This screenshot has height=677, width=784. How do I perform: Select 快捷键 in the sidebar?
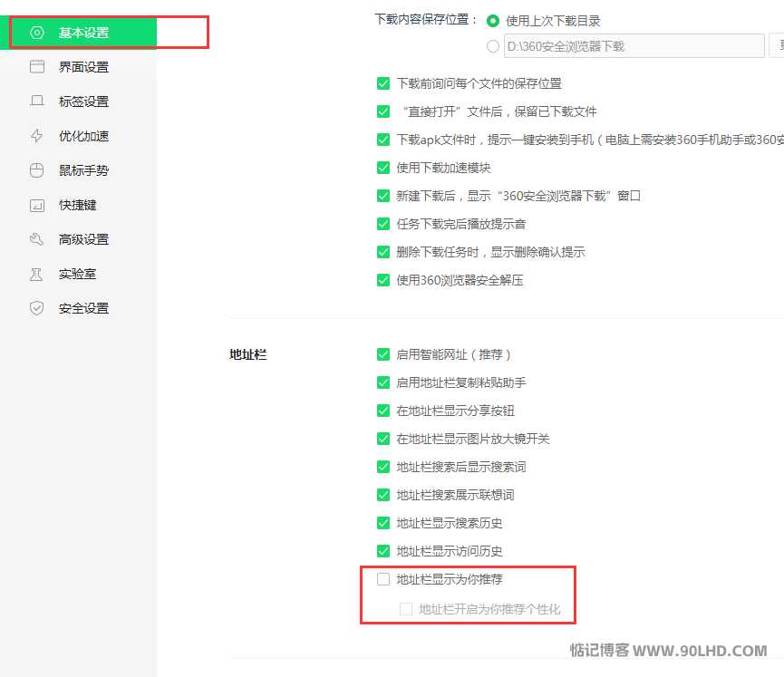(x=79, y=205)
